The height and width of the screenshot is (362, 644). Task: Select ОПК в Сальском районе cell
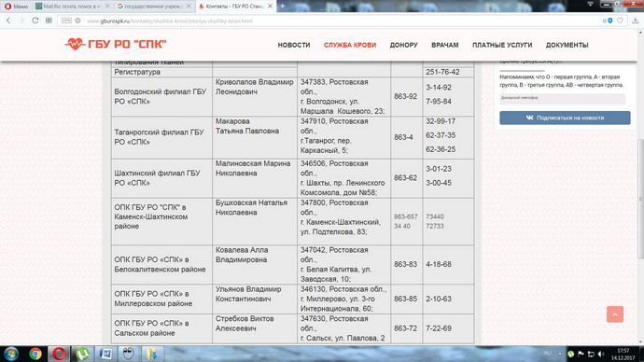pyautogui.click(x=161, y=328)
